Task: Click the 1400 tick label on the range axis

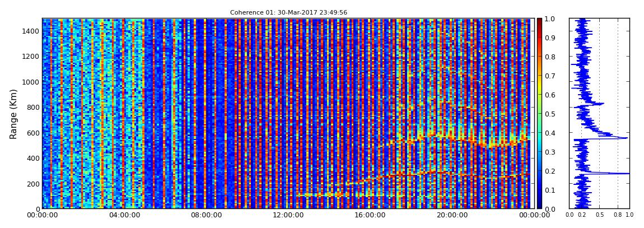Action: click(31, 31)
